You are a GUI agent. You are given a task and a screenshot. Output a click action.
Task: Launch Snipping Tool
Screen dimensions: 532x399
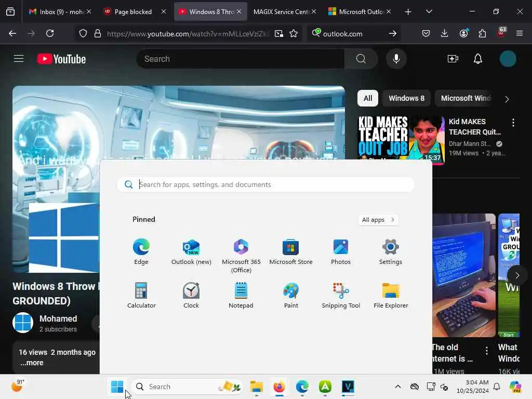tap(341, 295)
